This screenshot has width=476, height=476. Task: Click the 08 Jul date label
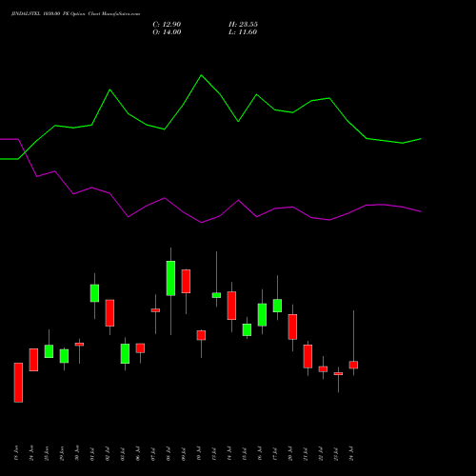point(169,453)
